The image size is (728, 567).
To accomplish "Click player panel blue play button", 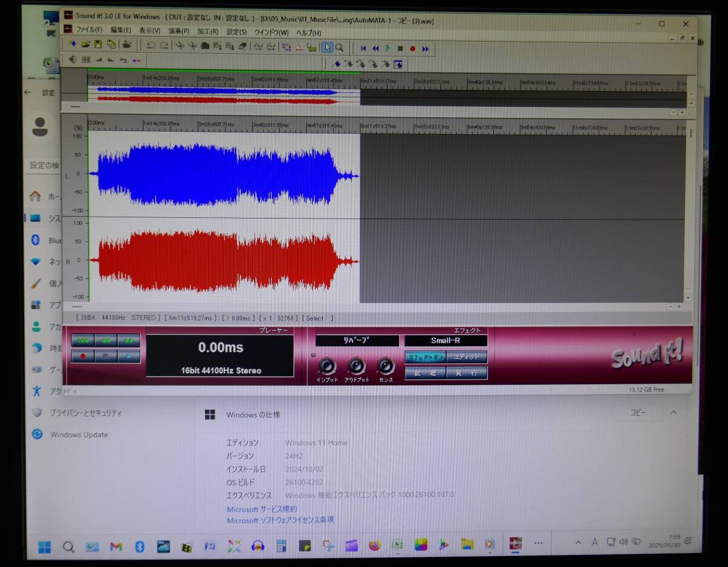I will [129, 356].
